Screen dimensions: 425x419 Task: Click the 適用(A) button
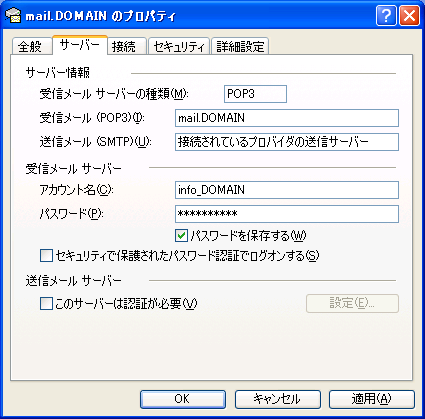[x=372, y=399]
